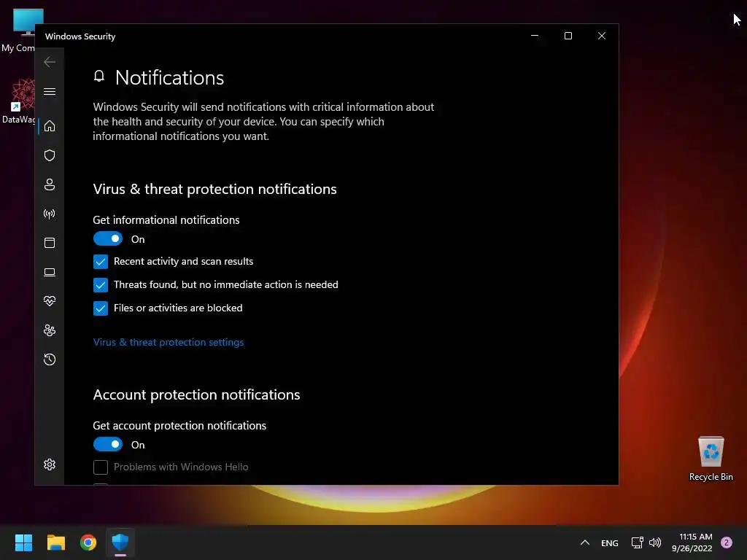Go back using the back arrow

50,63
